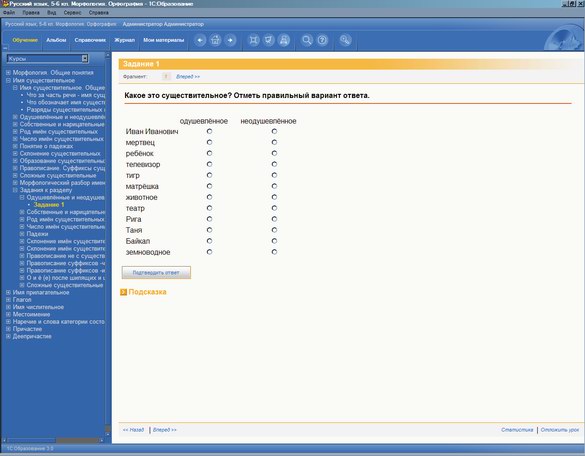Screen dimensions: 585x456
Task: Click the sidebar horizontal scrollbar
Action: (x=54, y=440)
